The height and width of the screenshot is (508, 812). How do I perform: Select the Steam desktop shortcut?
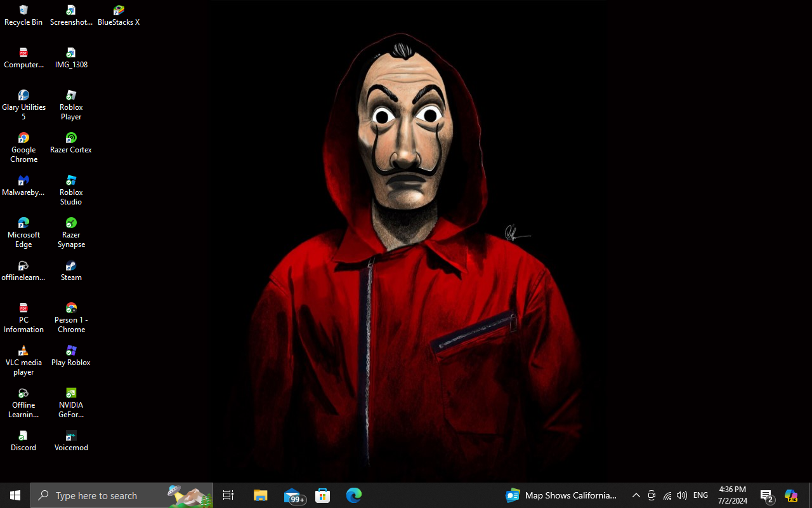pos(71,271)
